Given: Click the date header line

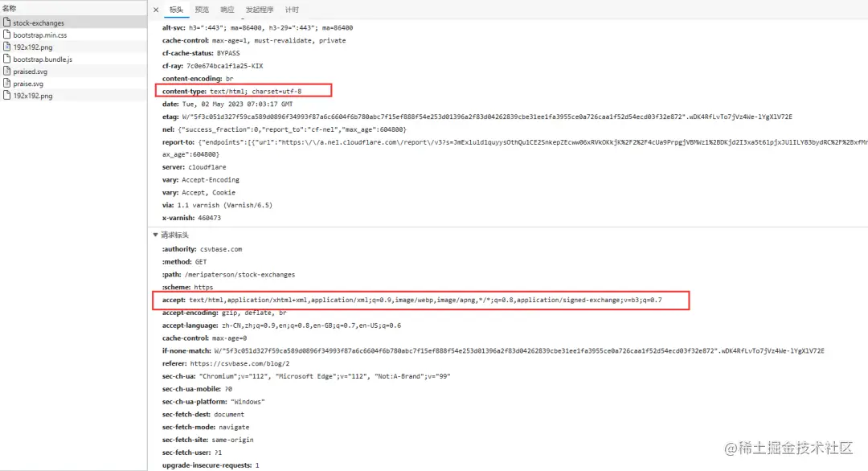Looking at the screenshot, I should [227, 104].
